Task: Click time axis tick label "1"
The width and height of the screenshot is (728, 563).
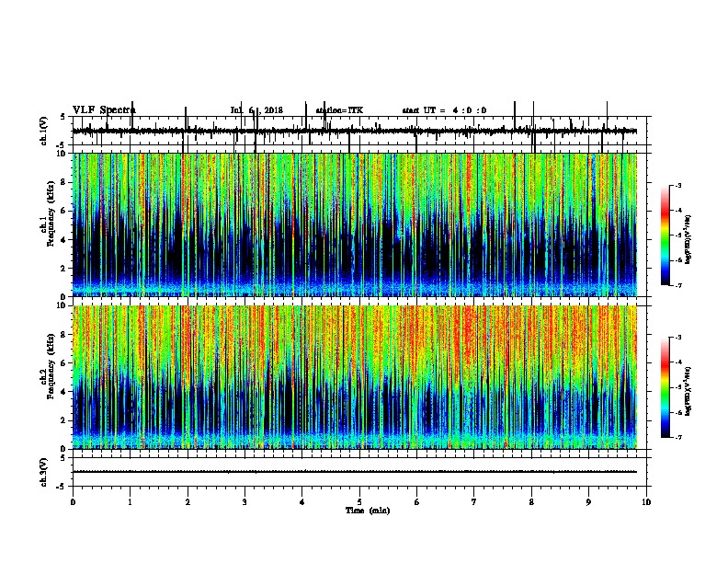Action: point(130,501)
